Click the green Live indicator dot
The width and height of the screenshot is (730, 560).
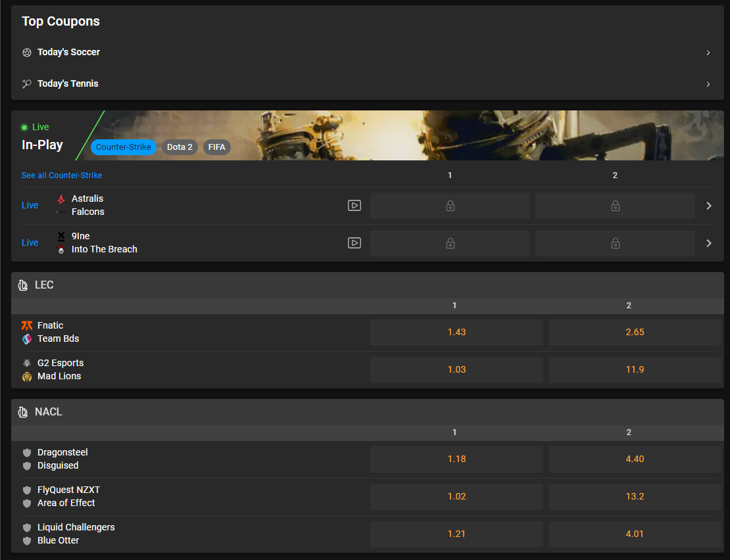(x=24, y=128)
